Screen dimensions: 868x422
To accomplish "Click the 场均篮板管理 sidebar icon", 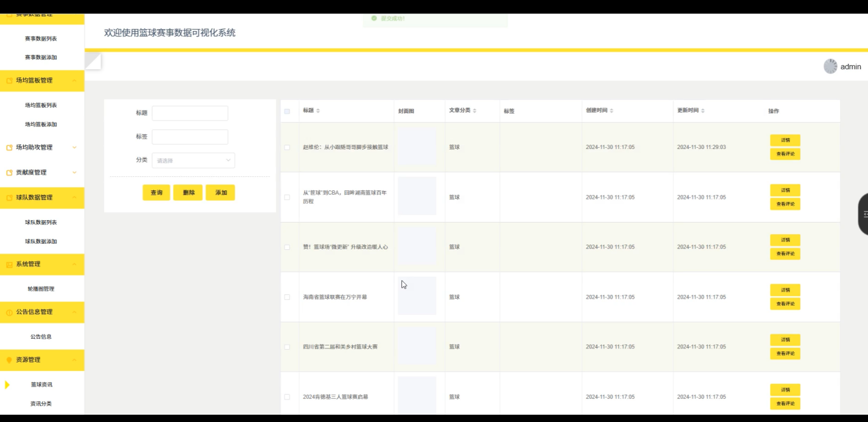I will [x=9, y=80].
